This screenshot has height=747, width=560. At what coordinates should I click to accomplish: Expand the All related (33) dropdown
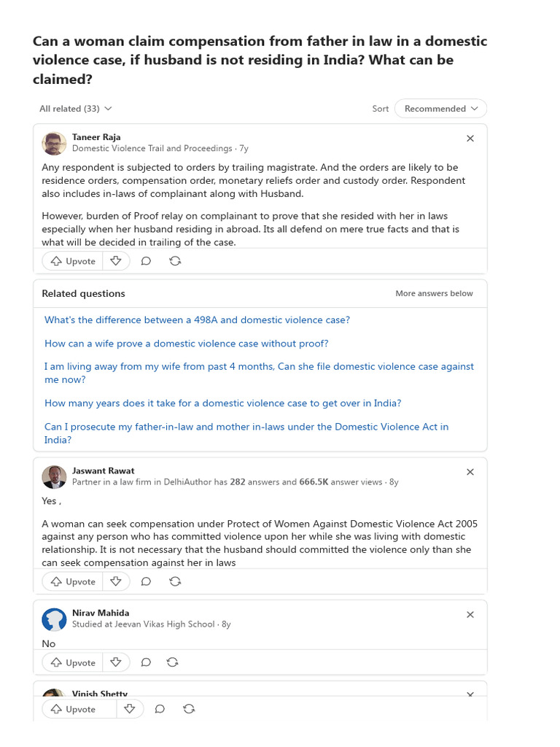click(76, 109)
